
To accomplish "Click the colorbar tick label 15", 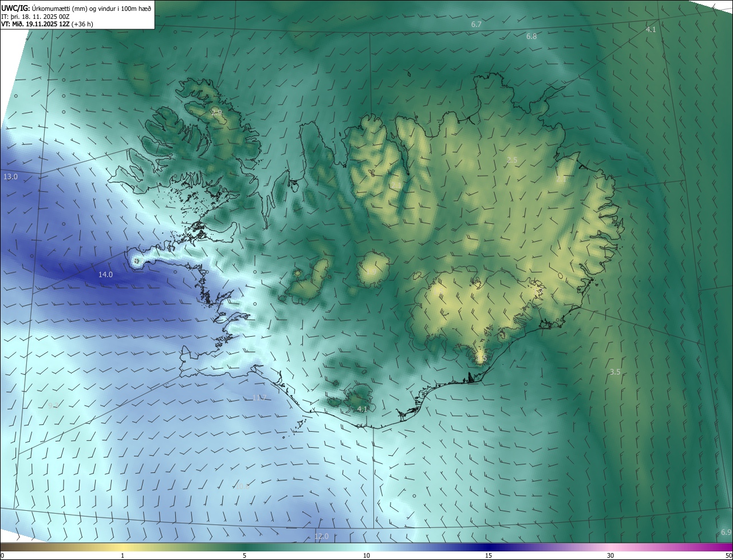I will point(488,555).
